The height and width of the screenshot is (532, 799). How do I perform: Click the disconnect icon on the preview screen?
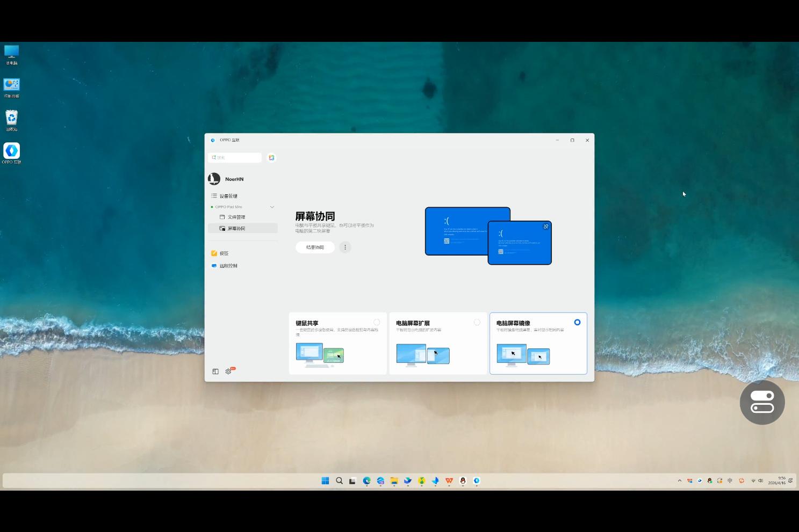pyautogui.click(x=545, y=227)
